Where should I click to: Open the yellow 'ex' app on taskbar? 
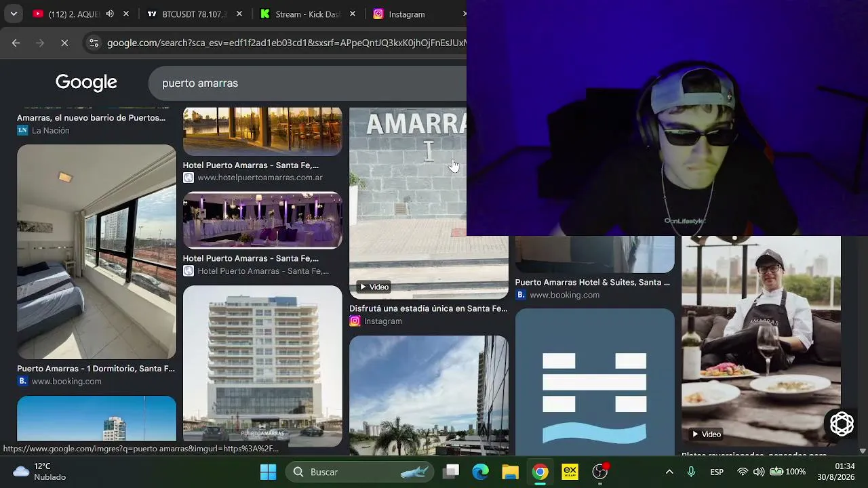570,472
